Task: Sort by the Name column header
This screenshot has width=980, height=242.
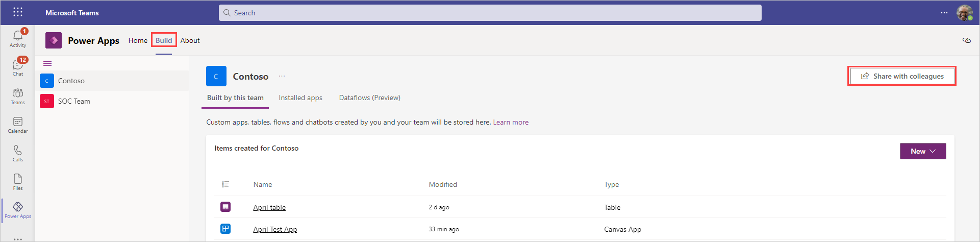Action: [263, 184]
